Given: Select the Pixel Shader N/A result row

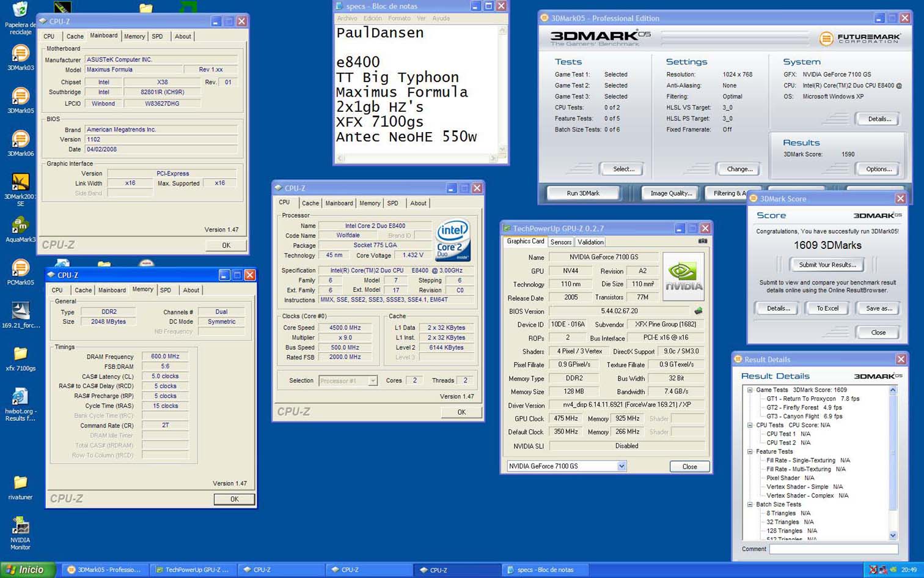Looking at the screenshot, I should [790, 478].
